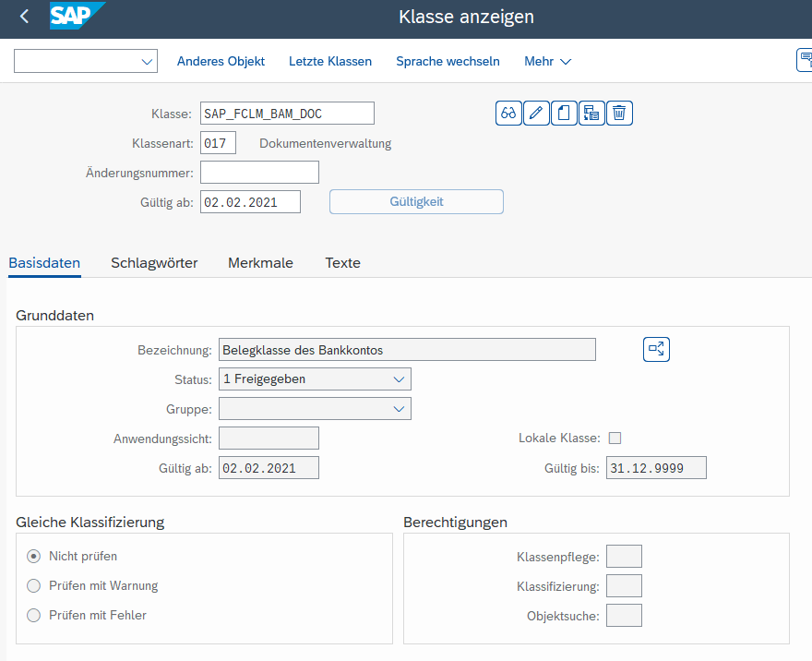Go back using the left arrow icon
This screenshot has width=812, height=661.
(x=24, y=17)
